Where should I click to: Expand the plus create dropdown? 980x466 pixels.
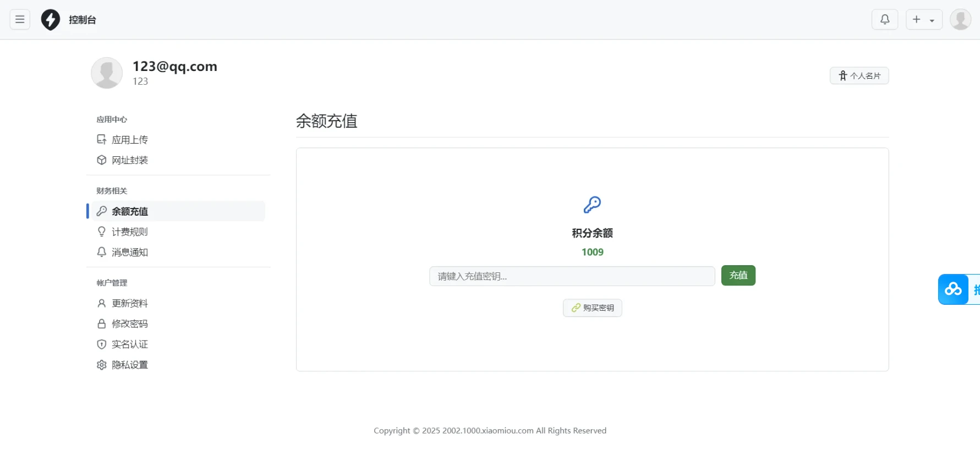click(924, 20)
